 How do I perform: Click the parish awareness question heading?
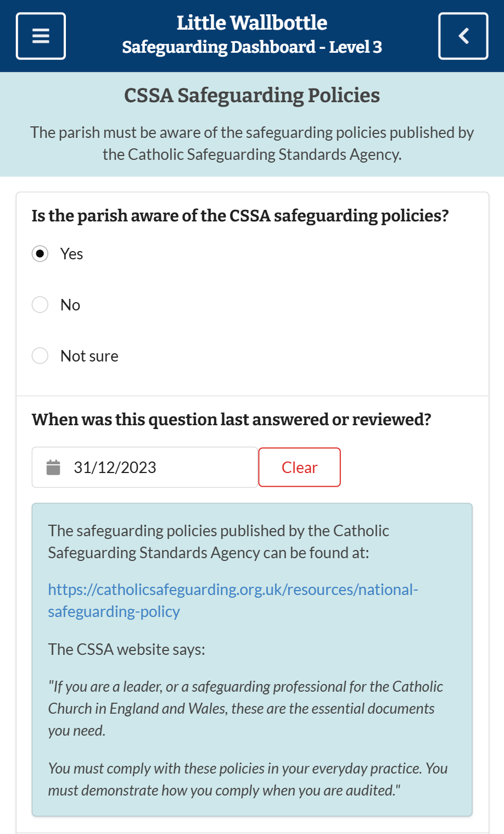240,216
